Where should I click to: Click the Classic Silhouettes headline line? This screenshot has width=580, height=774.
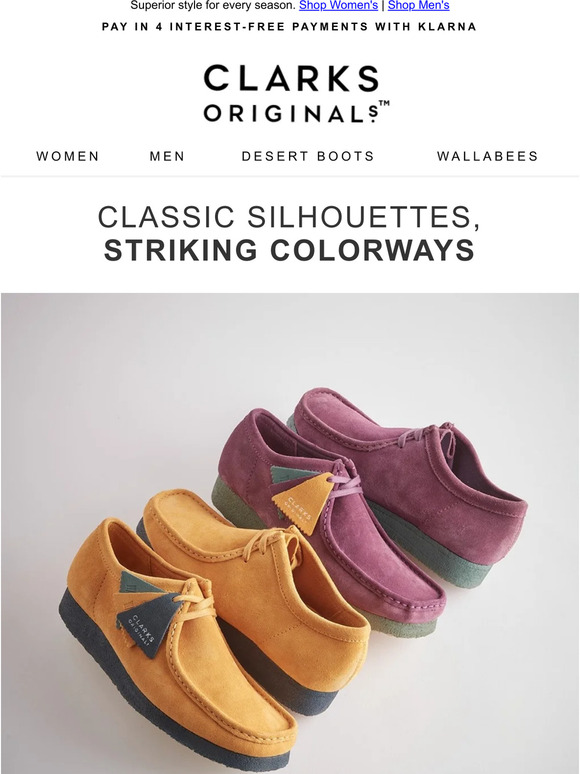pos(289,217)
